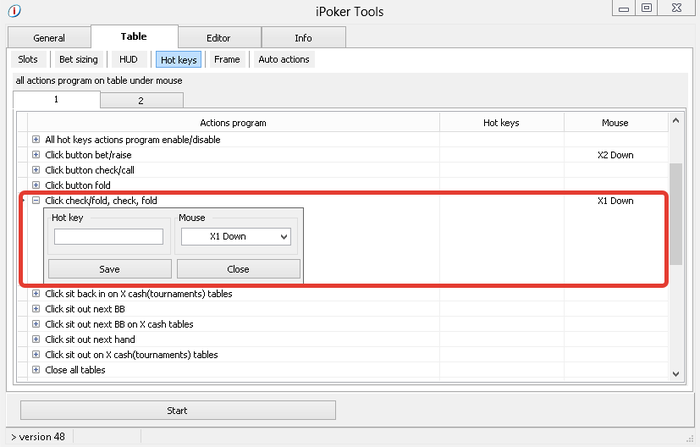Select the Hot keys sub-tab

179,60
